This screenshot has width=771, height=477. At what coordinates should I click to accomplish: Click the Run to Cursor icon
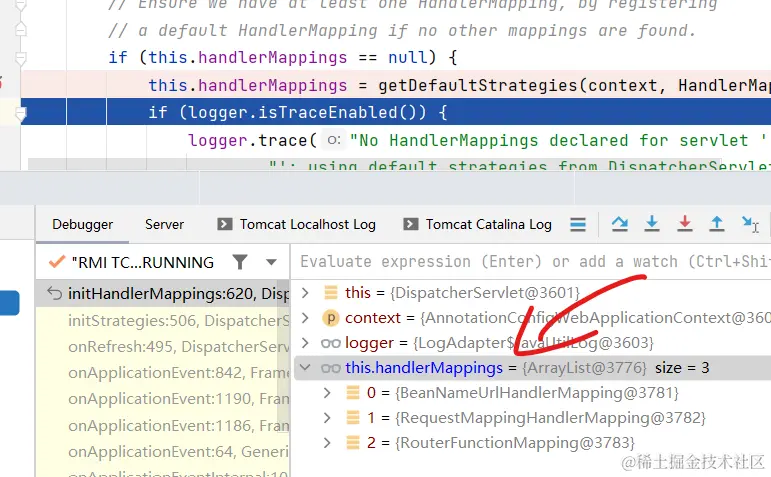click(750, 224)
